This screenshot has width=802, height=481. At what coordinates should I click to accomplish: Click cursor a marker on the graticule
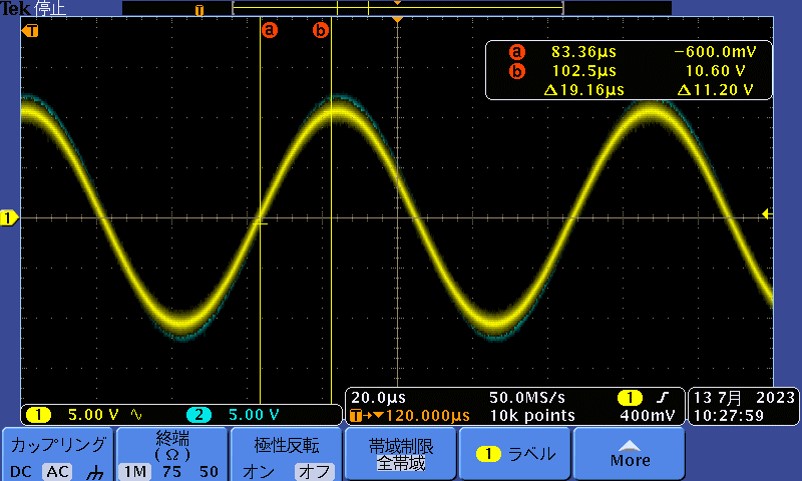coord(268,30)
